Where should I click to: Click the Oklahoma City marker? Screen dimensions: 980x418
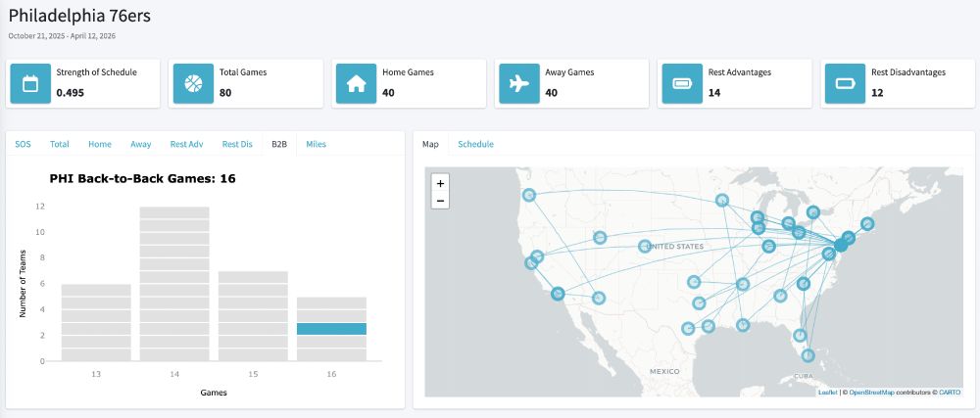click(x=694, y=282)
